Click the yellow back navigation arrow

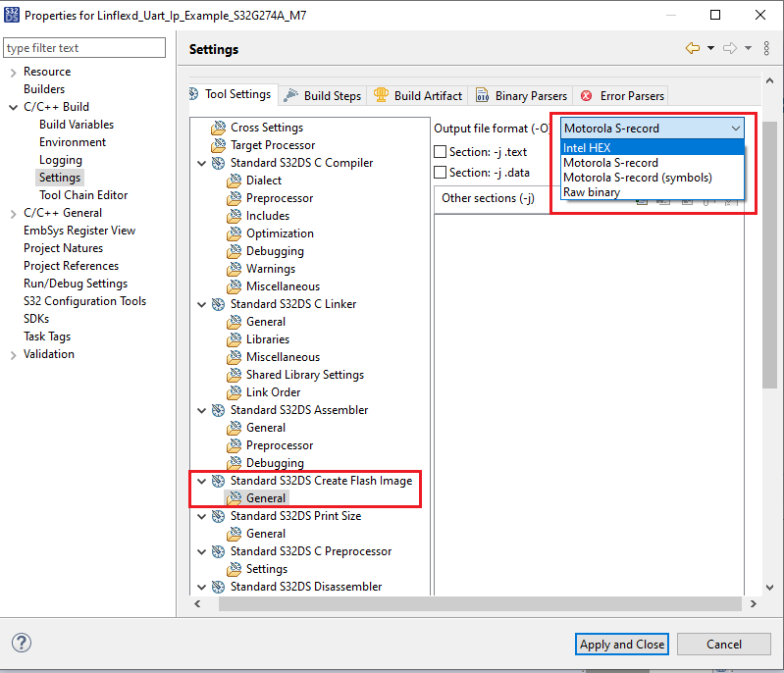693,48
